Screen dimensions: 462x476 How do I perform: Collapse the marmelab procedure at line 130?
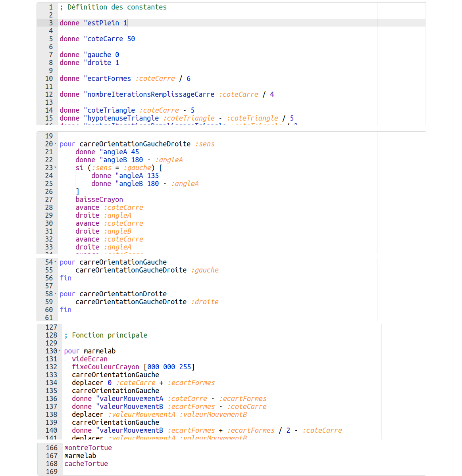(60, 351)
